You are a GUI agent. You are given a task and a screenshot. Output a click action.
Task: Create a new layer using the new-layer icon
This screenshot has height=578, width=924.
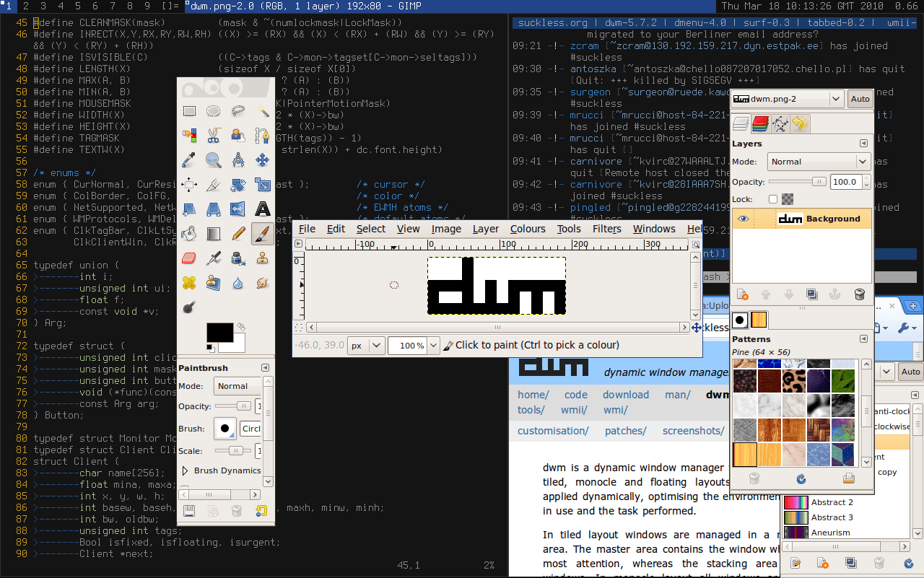[x=741, y=294]
